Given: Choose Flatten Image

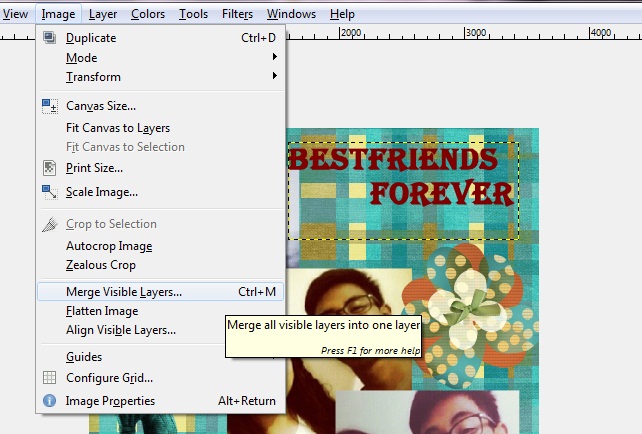Looking at the screenshot, I should (160, 311).
